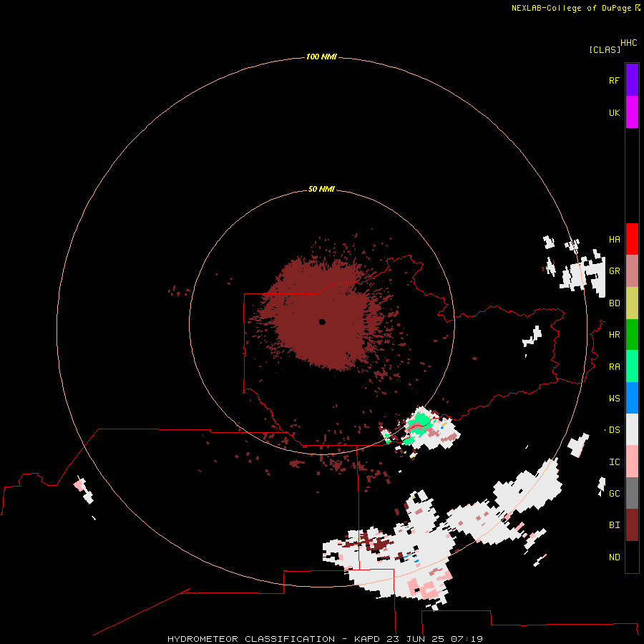Viewport: 644px width, 644px height.
Task: Click the DS white legend swatch
Action: (632, 429)
